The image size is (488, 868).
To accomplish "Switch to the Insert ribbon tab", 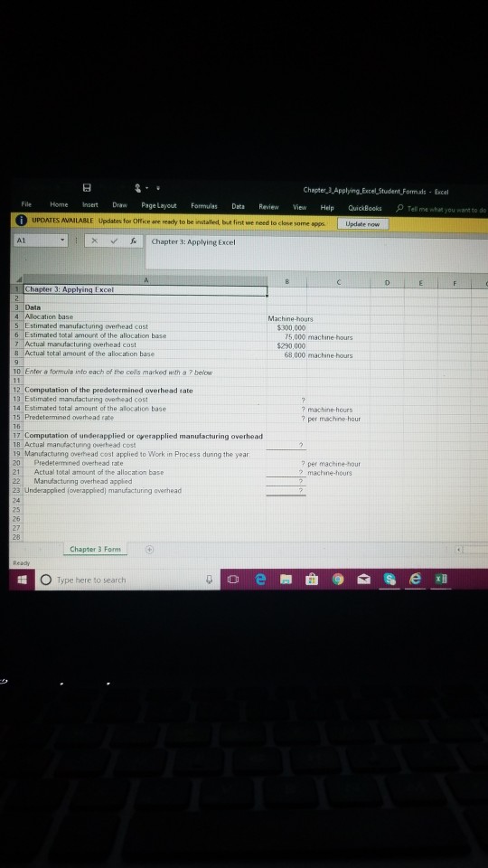I will (89, 205).
